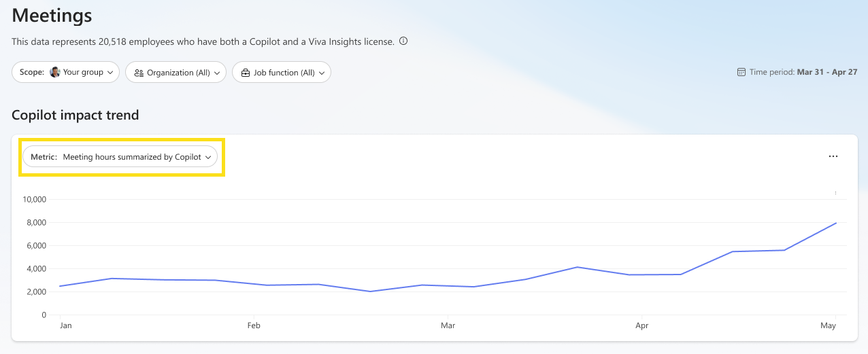Click the 10,000 y-axis label

pos(34,199)
